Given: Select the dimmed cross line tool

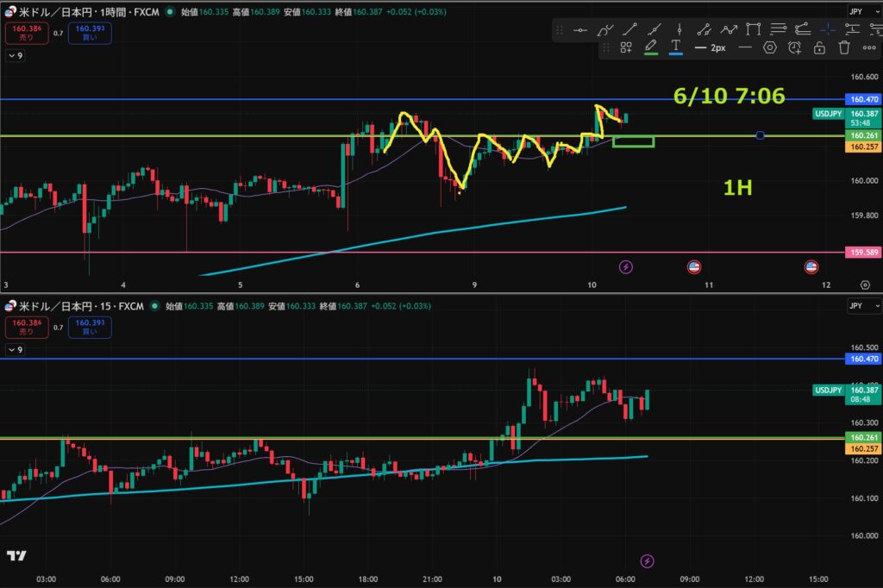Looking at the screenshot, I should tap(828, 29).
